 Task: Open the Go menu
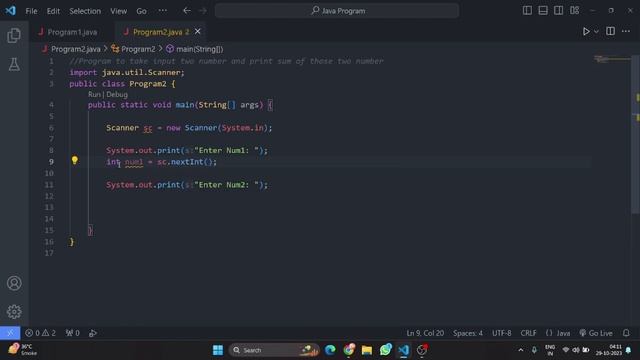141,11
